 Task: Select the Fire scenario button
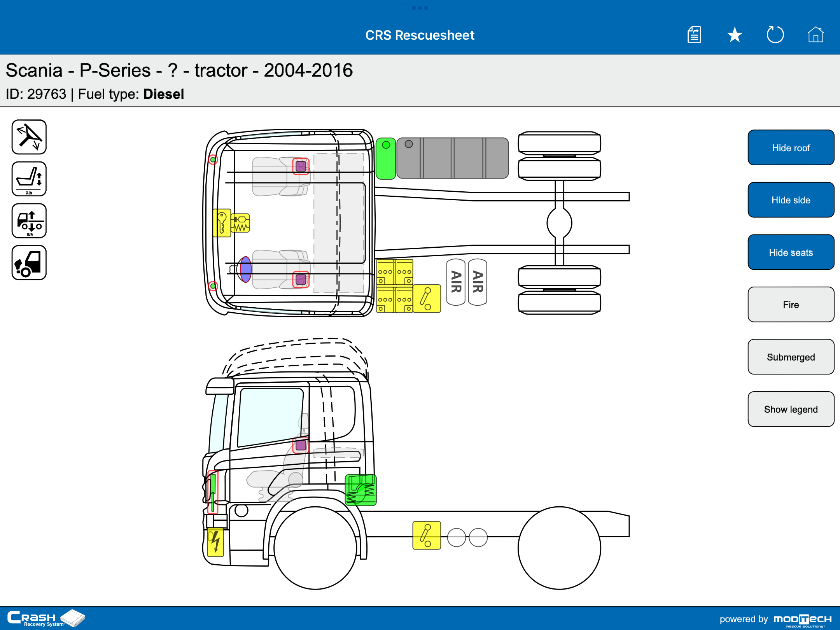coord(791,304)
